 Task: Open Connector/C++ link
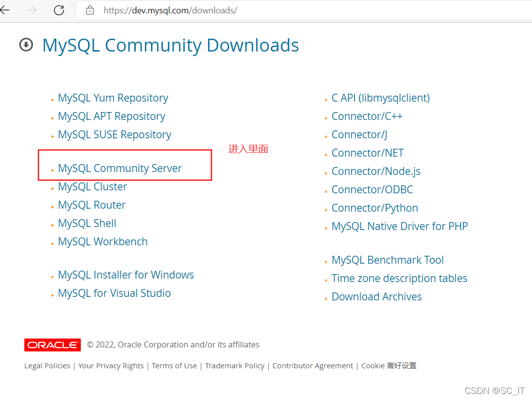tap(367, 116)
